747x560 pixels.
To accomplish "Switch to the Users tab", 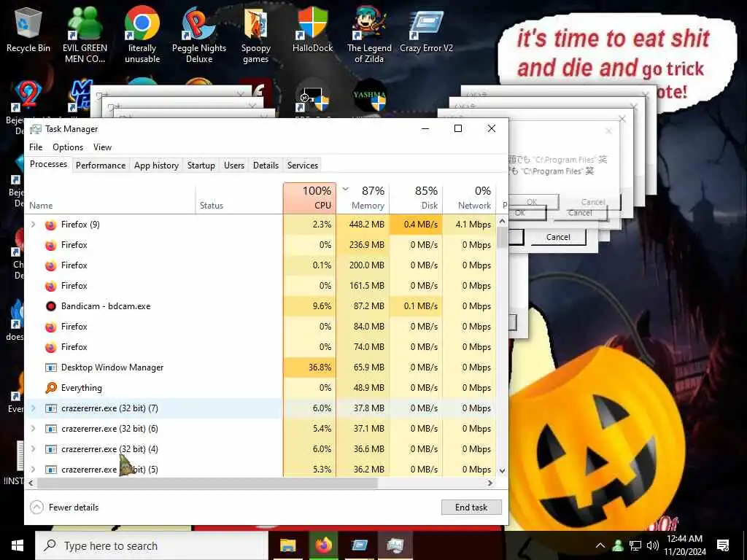I will pos(234,166).
